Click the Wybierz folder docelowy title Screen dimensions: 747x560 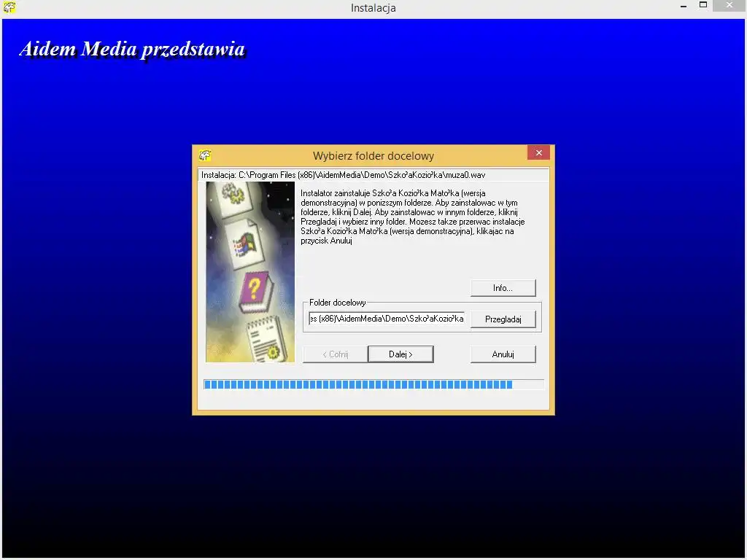pyautogui.click(x=373, y=156)
